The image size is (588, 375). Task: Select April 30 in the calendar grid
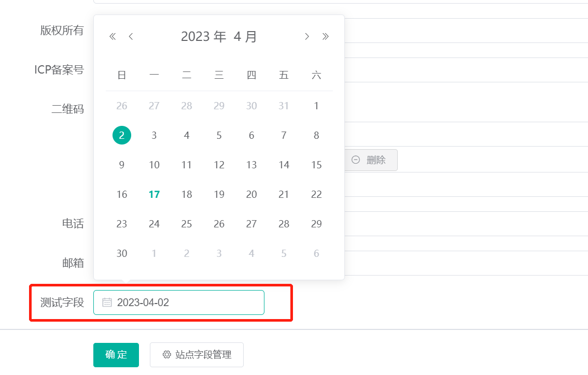[x=121, y=253]
